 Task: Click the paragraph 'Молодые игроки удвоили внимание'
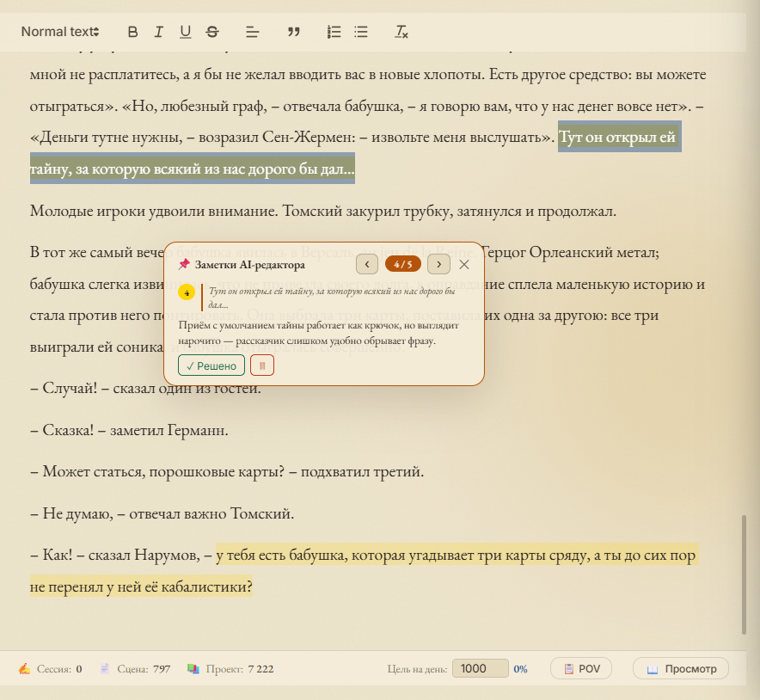tap(322, 211)
